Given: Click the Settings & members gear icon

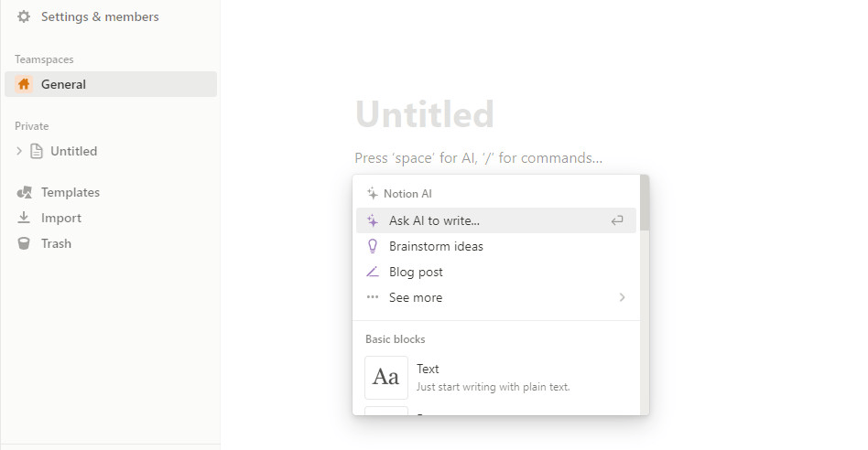Looking at the screenshot, I should 24,16.
